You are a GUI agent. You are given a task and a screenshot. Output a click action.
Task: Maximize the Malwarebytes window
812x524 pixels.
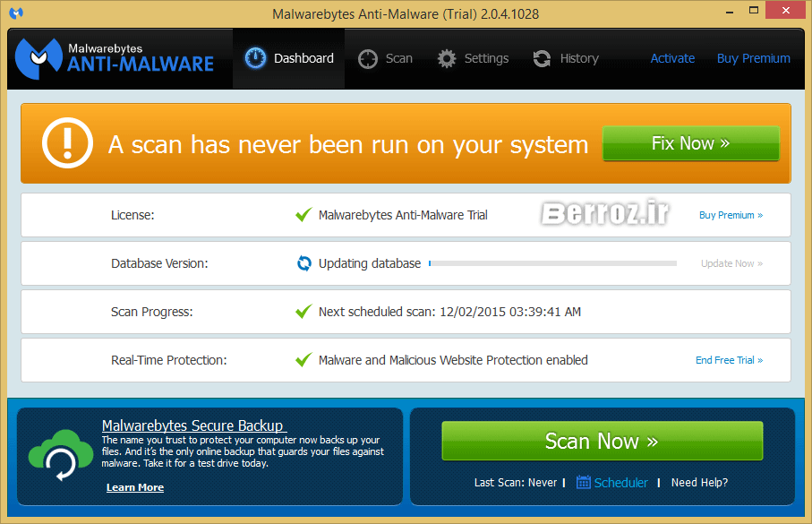(754, 11)
